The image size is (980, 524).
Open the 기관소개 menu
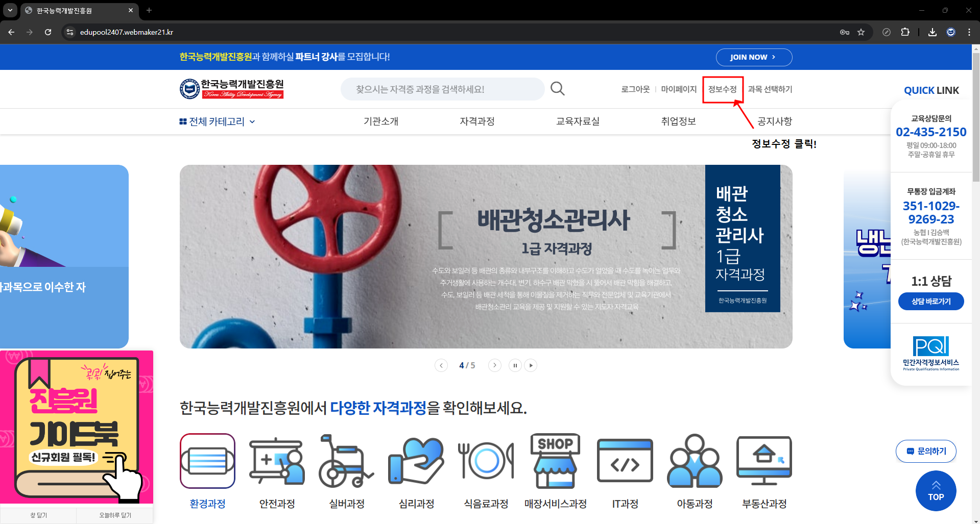coord(381,121)
